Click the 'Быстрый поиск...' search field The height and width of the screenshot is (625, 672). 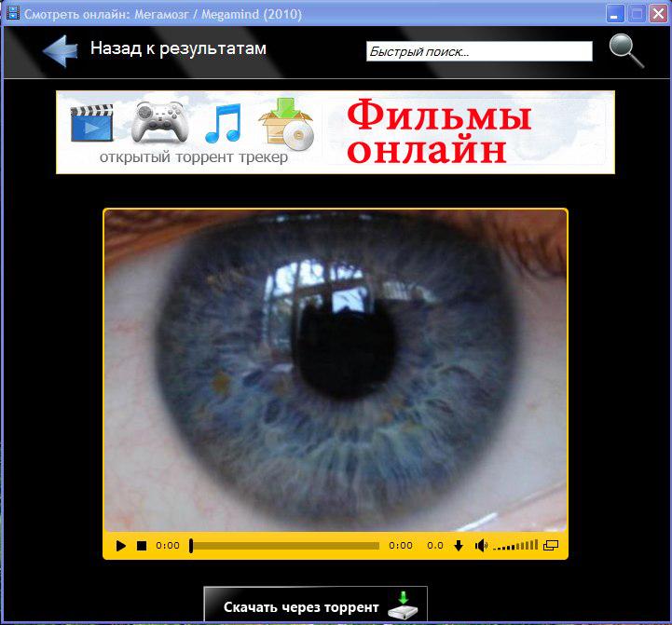click(479, 51)
